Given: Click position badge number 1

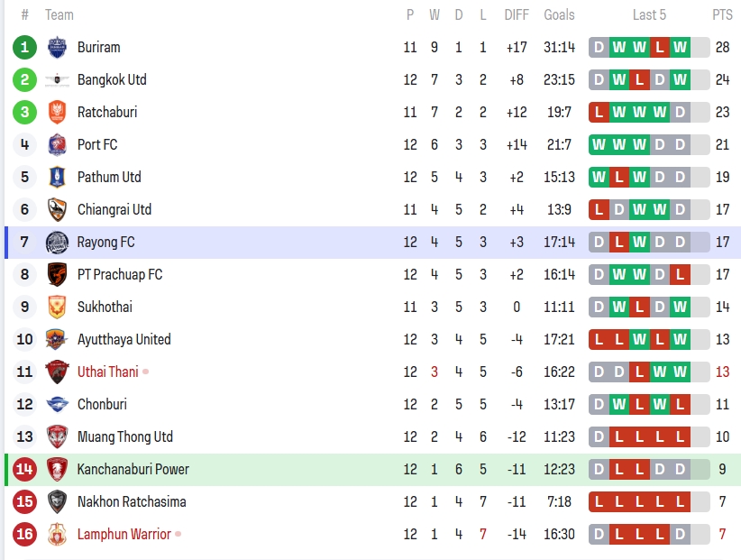Looking at the screenshot, I should pyautogui.click(x=25, y=47).
